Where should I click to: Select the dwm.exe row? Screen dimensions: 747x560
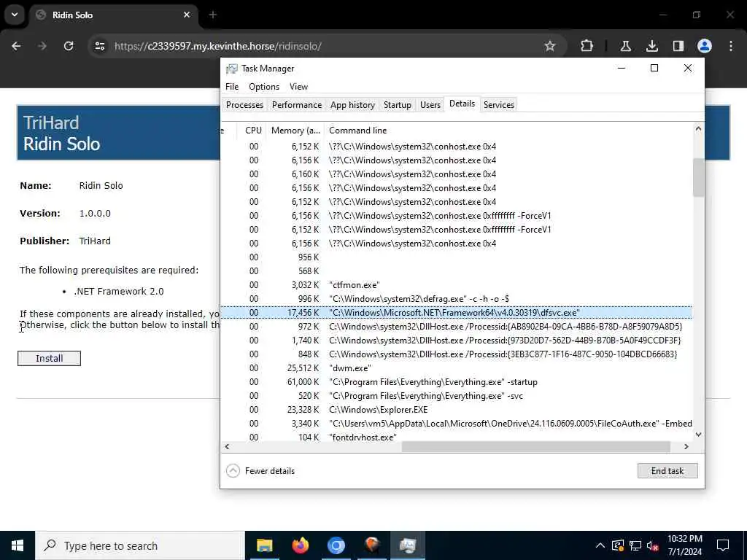[457, 368]
